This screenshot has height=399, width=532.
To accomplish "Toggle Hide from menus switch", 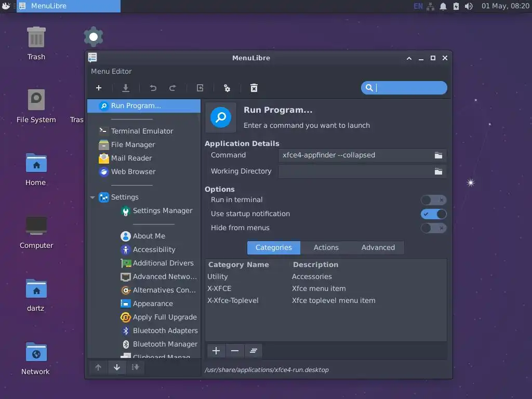I will pyautogui.click(x=433, y=228).
